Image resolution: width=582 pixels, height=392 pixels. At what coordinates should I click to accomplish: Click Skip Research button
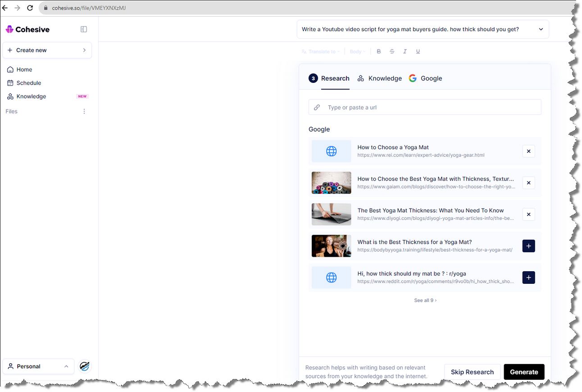coord(472,372)
